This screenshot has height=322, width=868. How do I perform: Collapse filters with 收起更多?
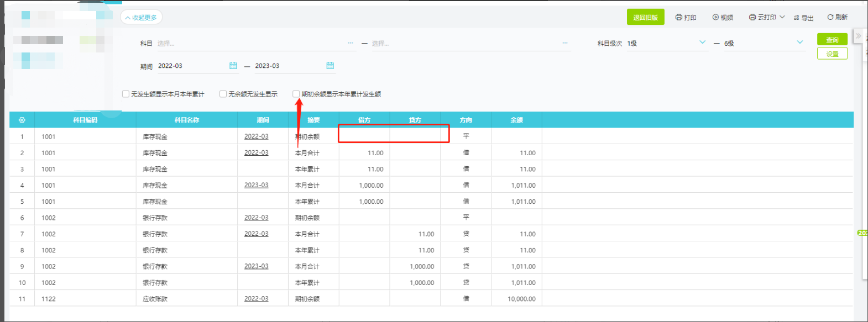(142, 17)
